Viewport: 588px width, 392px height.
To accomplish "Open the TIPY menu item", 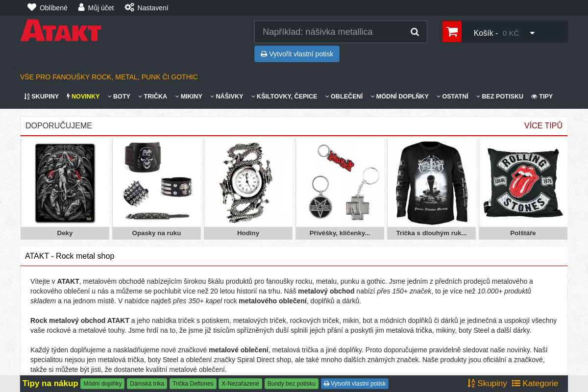I will pos(542,97).
